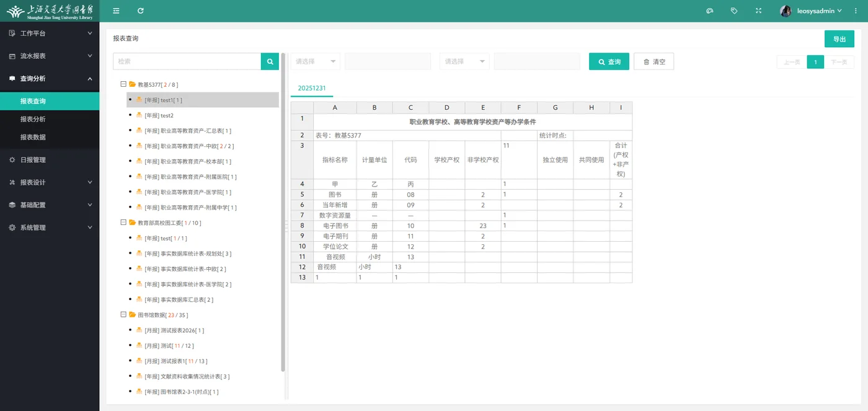Select 职业高等教育资产-汇总表 tree item
Screen dimensions: 868x411
click(x=188, y=130)
